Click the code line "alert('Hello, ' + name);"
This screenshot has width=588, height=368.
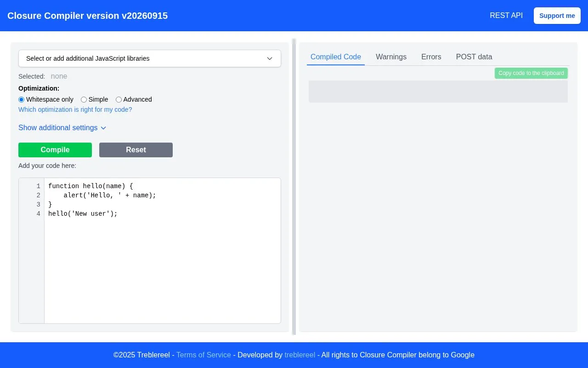[x=110, y=195]
